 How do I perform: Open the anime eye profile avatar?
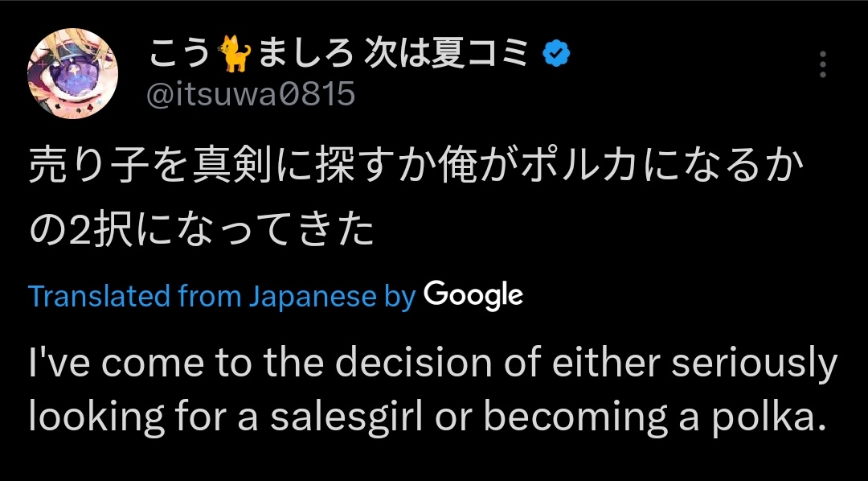pyautogui.click(x=74, y=74)
